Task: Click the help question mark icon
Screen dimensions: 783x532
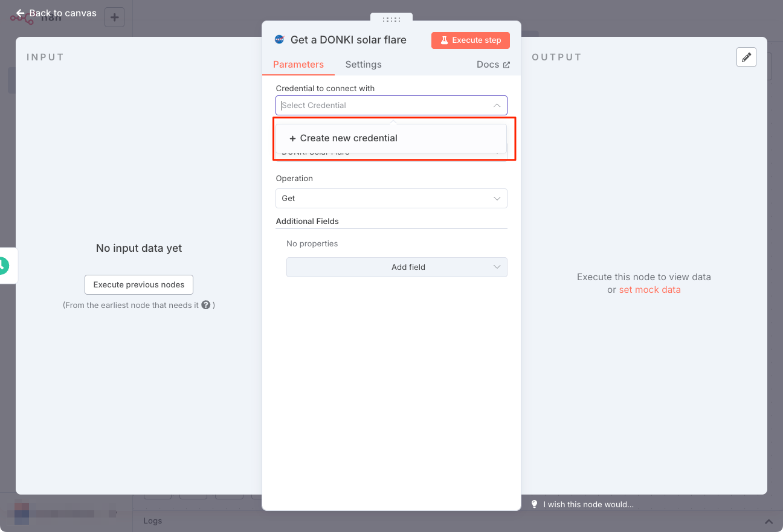Action: click(x=206, y=305)
